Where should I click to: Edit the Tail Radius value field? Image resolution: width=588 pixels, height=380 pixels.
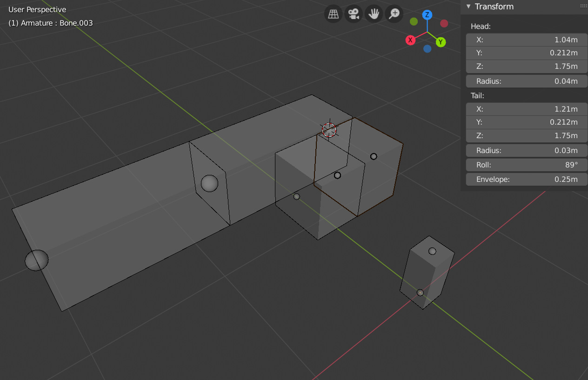coord(526,150)
